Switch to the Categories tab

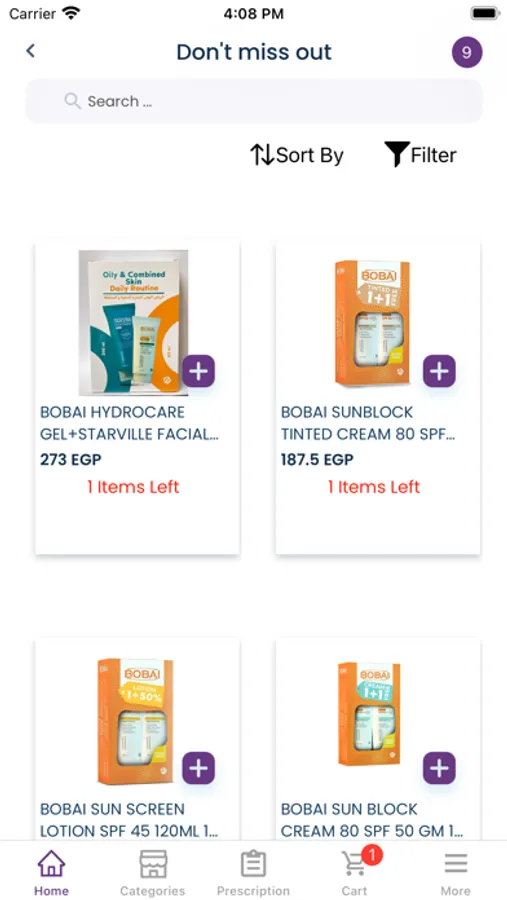click(152, 872)
